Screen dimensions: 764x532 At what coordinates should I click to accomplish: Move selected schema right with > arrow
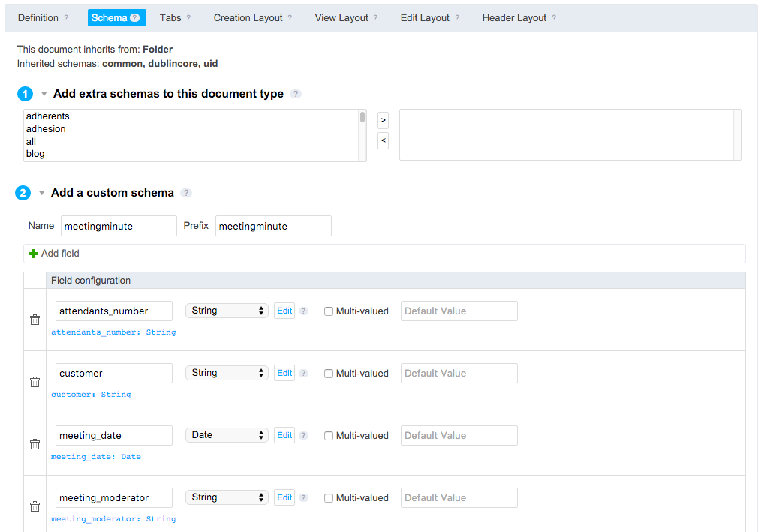coord(383,120)
